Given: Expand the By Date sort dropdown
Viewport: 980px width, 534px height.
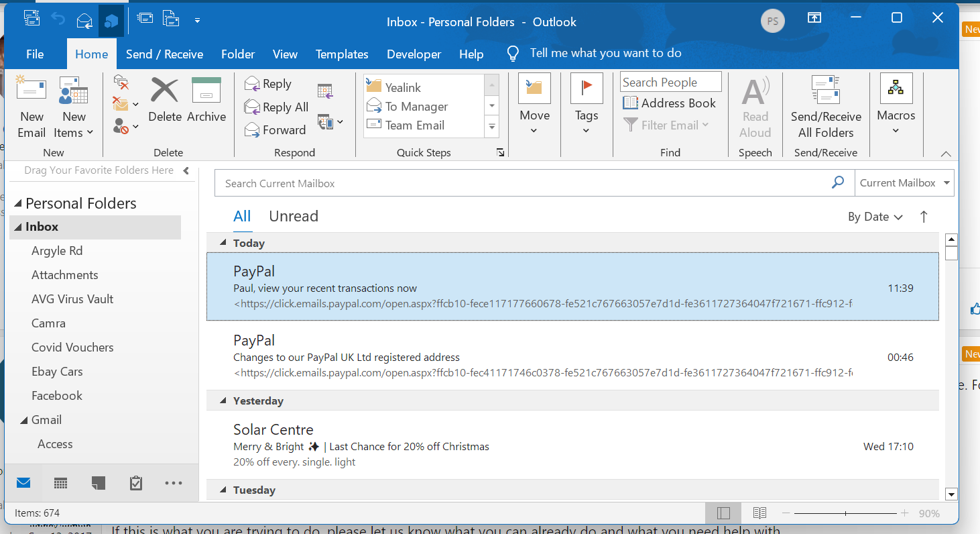Looking at the screenshot, I should coord(875,217).
